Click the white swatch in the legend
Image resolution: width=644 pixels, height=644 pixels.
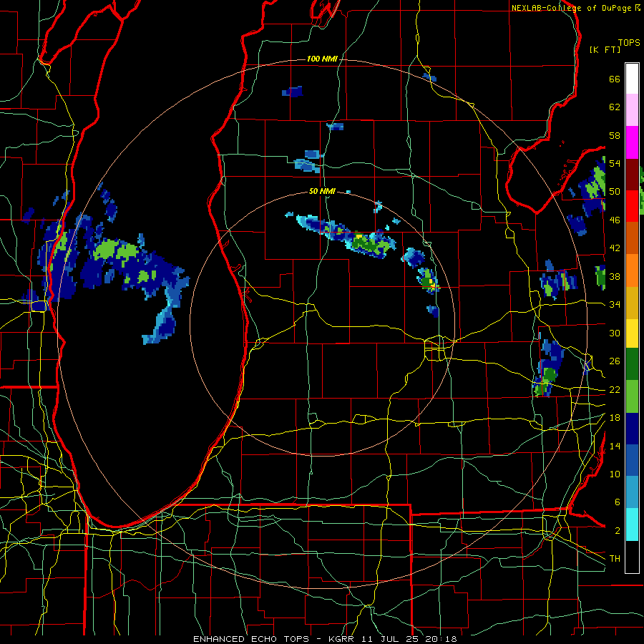pos(632,79)
